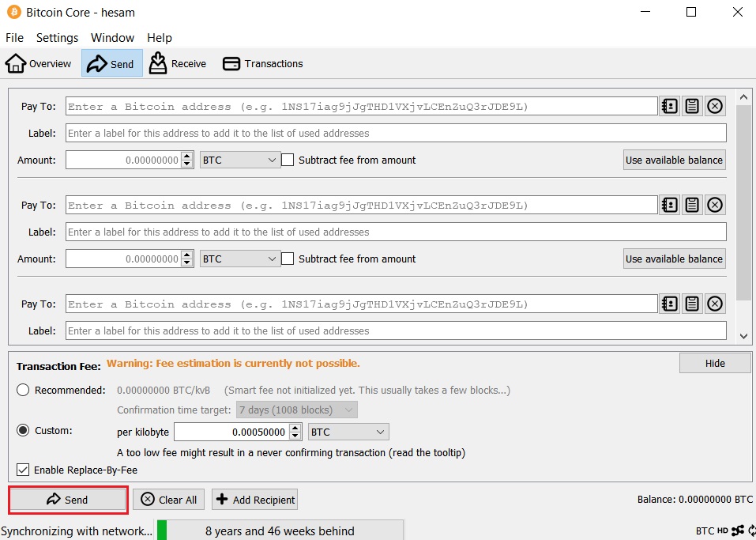The width and height of the screenshot is (756, 540).
Task: Open first recipient BTC unit dropdown
Action: click(240, 160)
